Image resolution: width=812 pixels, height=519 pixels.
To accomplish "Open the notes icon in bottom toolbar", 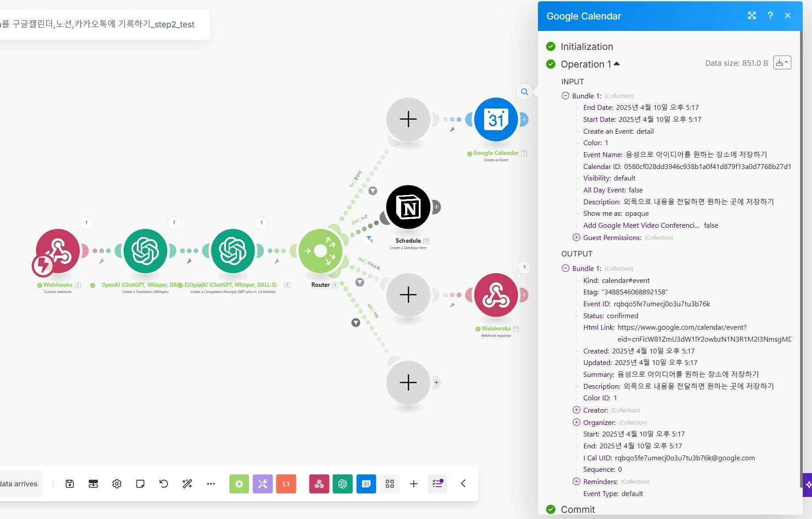I will tap(140, 484).
